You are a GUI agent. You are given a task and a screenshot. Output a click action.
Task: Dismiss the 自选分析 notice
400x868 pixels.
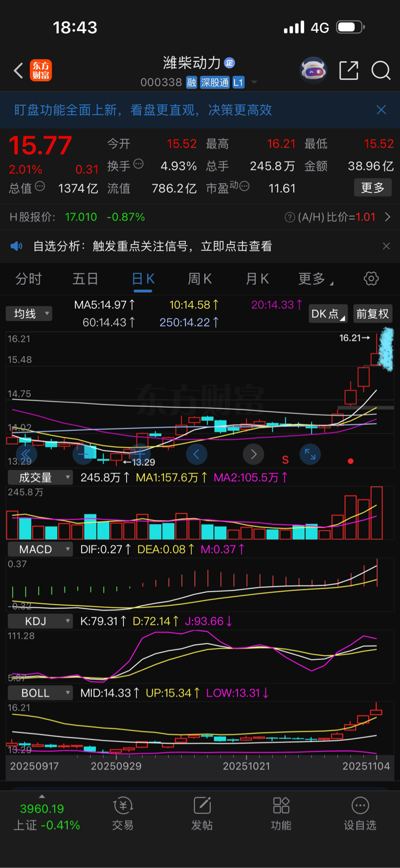[386, 246]
